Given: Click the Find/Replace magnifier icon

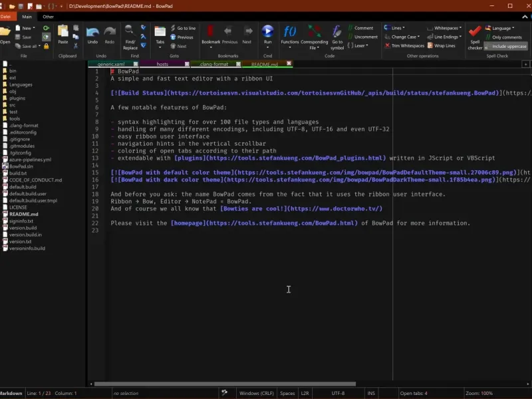Looking at the screenshot, I should (x=130, y=31).
